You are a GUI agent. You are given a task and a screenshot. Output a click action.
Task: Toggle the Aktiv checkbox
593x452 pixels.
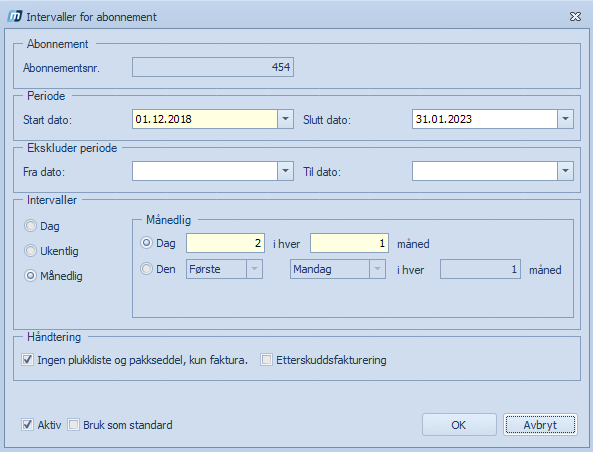coord(27,425)
